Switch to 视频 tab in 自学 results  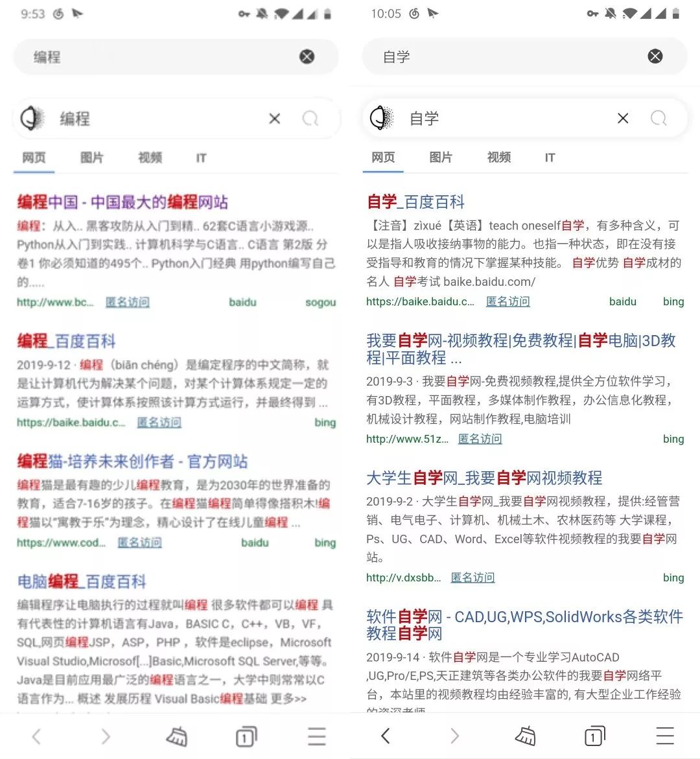coord(499,158)
